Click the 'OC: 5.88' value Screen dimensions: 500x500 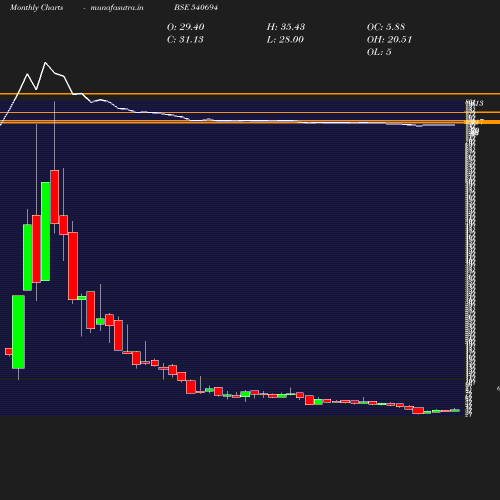pos(386,27)
